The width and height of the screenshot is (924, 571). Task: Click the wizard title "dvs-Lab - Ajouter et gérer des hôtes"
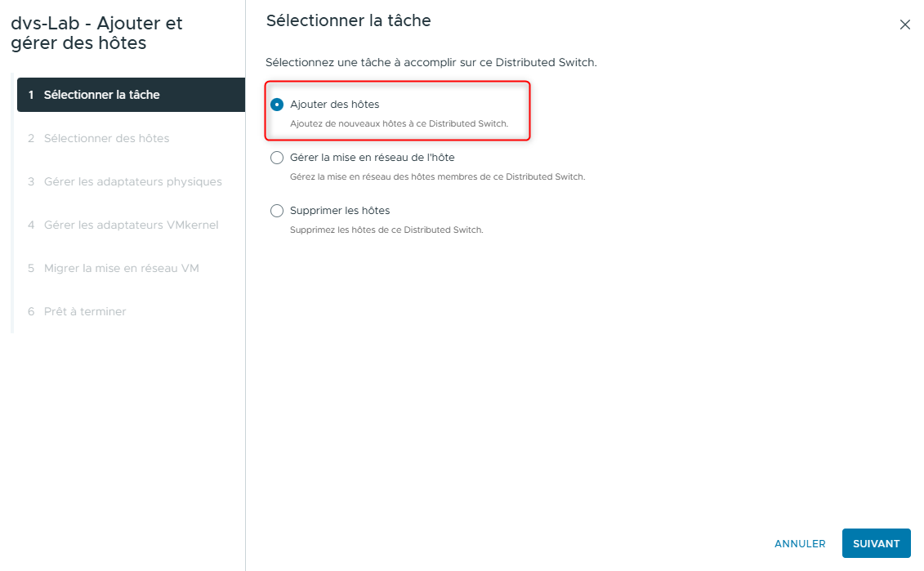click(96, 32)
